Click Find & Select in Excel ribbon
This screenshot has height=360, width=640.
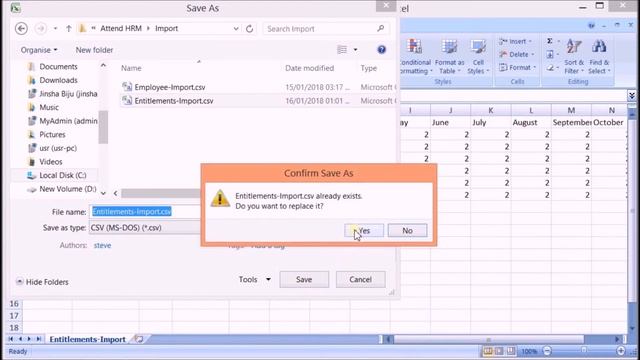(x=599, y=57)
